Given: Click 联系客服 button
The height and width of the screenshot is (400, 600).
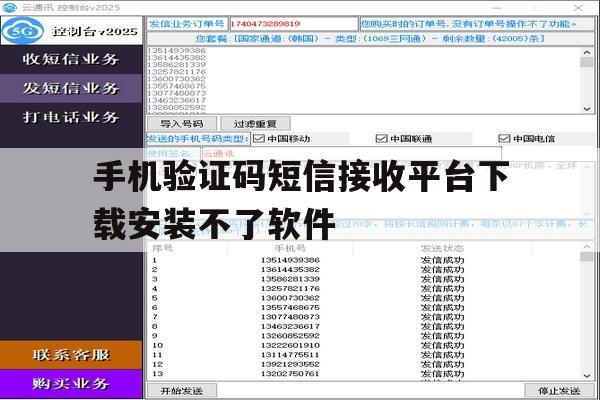Looking at the screenshot, I should [71, 355].
